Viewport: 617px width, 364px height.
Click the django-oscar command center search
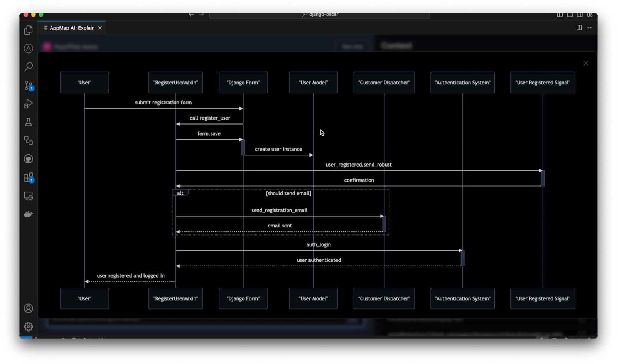click(x=319, y=15)
